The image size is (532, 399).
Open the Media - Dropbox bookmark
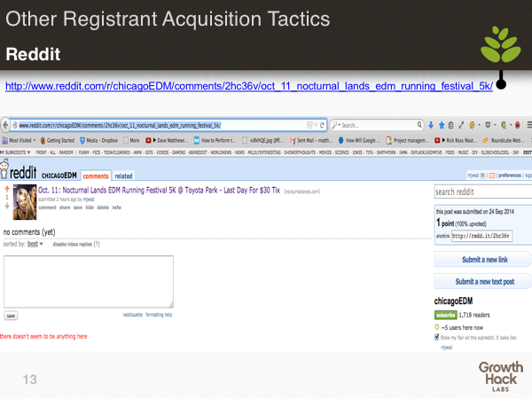click(98, 140)
